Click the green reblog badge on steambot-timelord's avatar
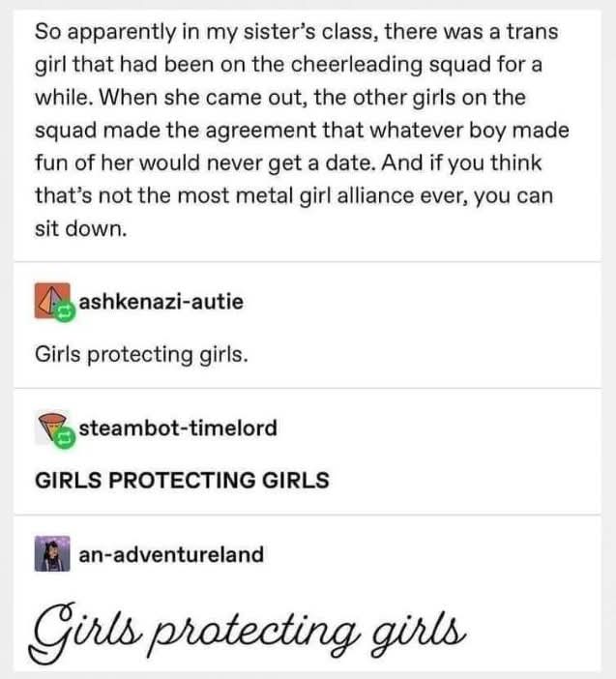 coord(65,437)
